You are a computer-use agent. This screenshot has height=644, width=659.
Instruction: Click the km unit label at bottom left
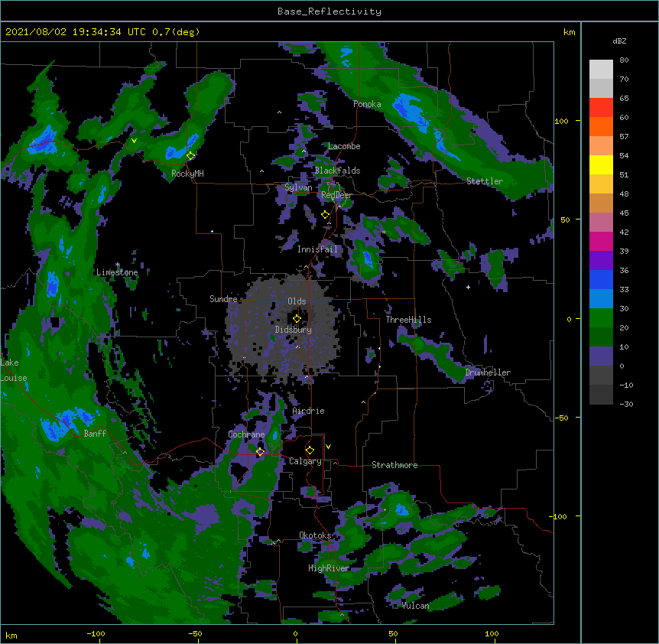click(11, 635)
